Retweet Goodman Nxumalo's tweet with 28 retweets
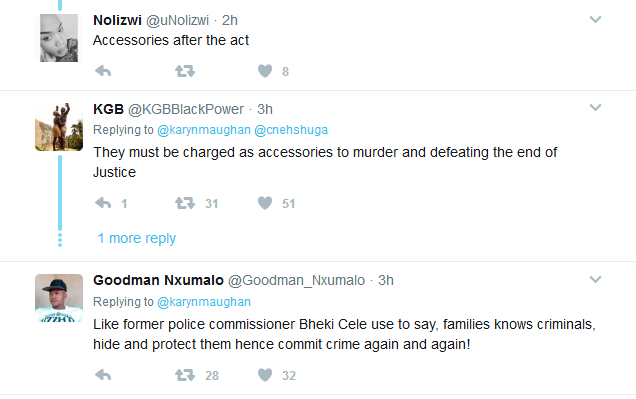The width and height of the screenshot is (636, 399). (185, 375)
